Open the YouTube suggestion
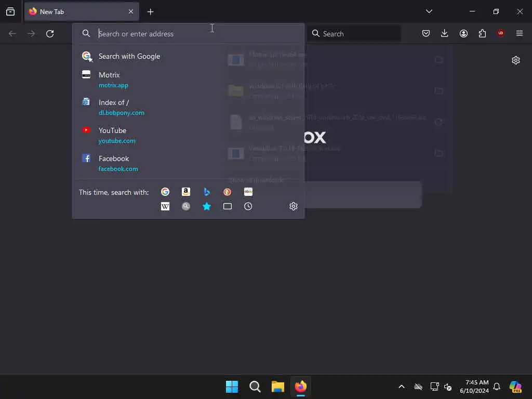The height and width of the screenshot is (399, 532). [x=188, y=136]
